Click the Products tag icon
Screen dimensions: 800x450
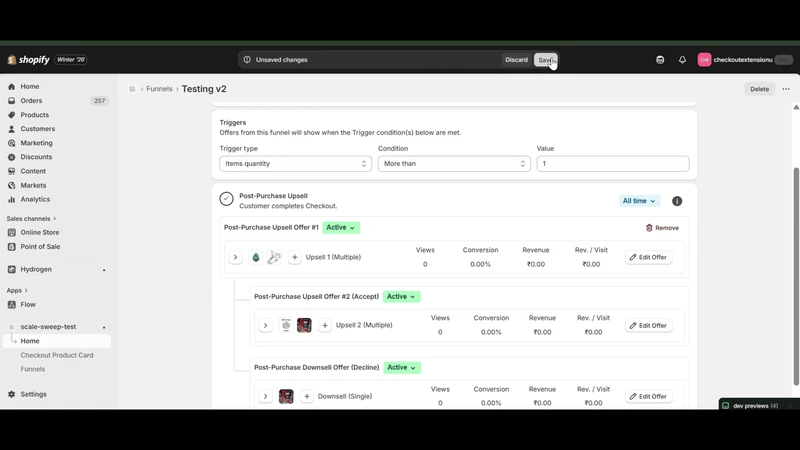(12, 115)
